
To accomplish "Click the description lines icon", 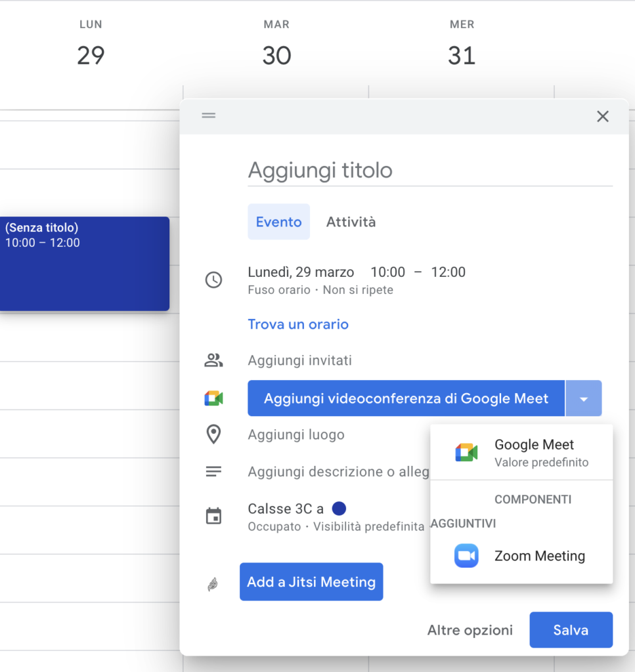I will [x=213, y=471].
